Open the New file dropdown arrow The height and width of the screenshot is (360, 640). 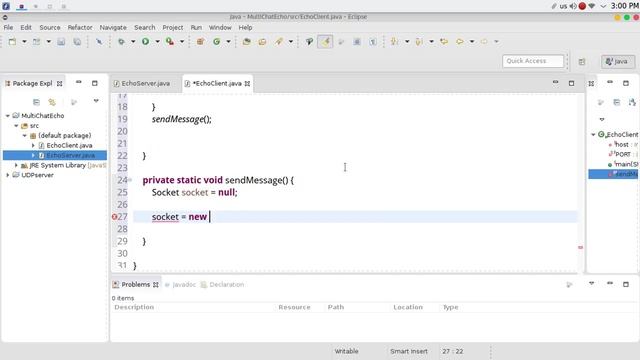click(x=24, y=42)
